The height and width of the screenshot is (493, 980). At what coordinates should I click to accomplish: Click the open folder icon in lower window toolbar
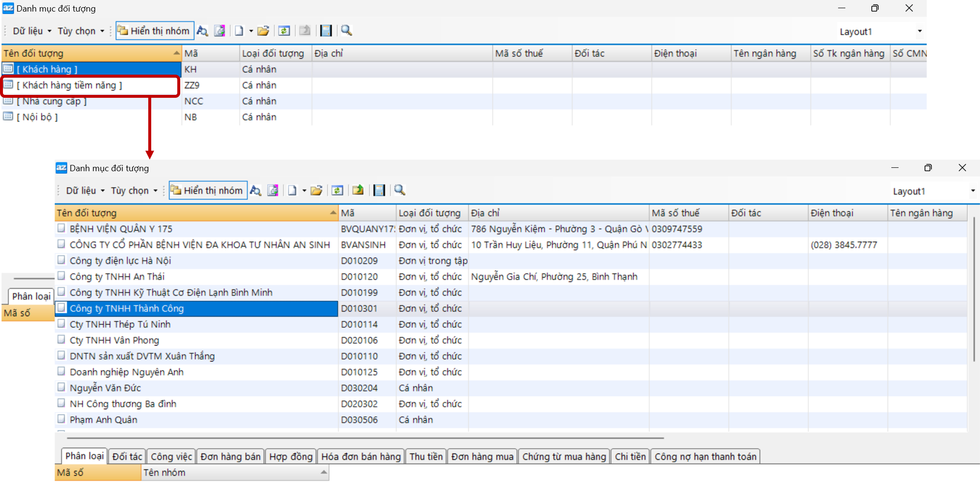point(317,190)
